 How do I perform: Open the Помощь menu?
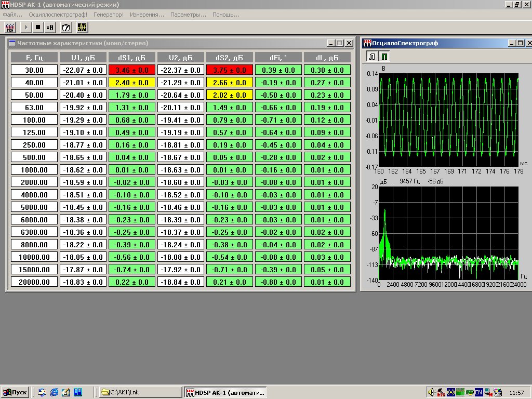225,15
